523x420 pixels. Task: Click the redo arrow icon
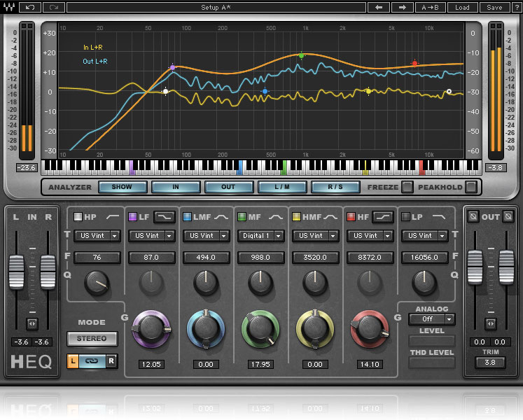tap(53, 7)
